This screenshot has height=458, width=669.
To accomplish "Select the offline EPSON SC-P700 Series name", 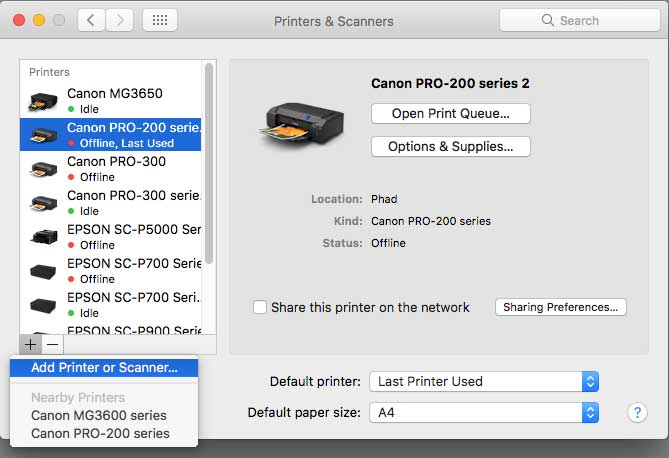I will click(x=134, y=263).
